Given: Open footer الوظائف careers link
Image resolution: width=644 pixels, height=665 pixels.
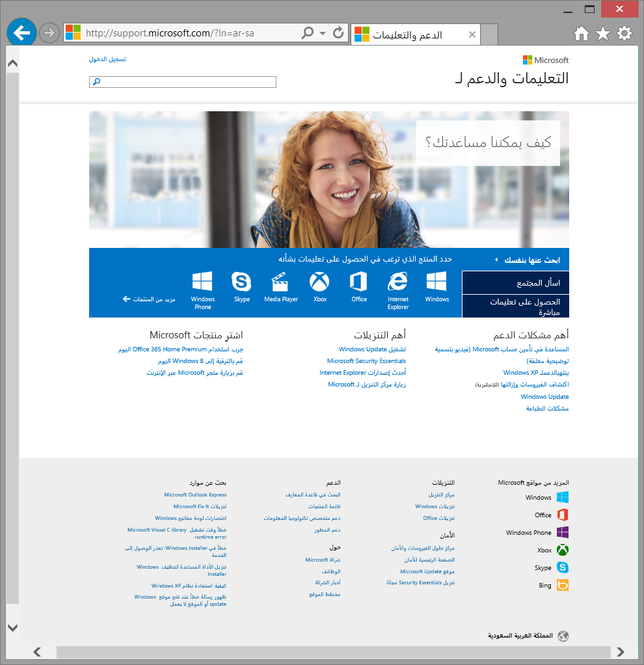Looking at the screenshot, I should [331, 571].
